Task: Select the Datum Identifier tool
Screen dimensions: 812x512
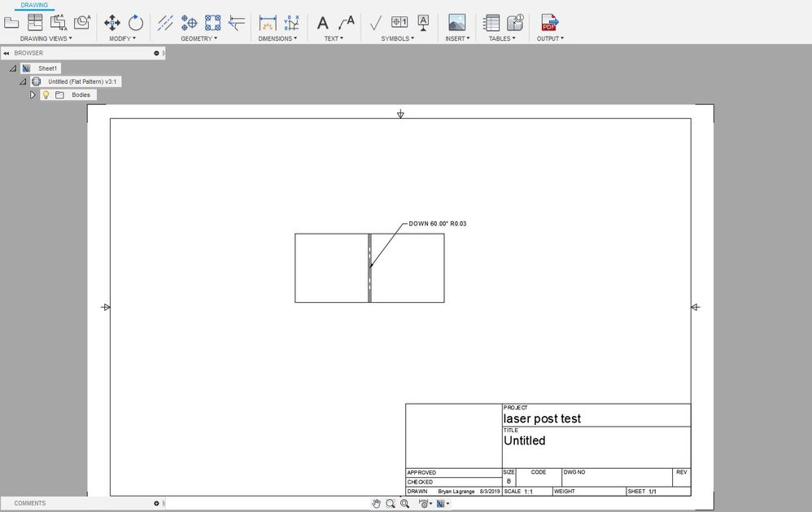Action: click(423, 22)
